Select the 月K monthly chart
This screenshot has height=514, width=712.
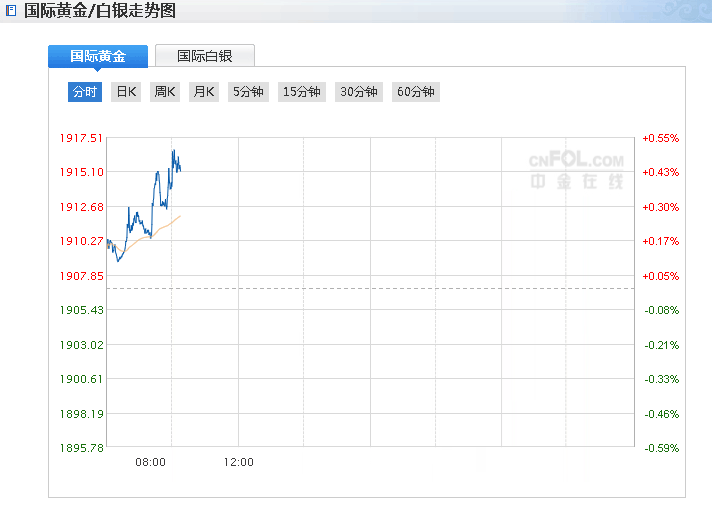tap(204, 92)
